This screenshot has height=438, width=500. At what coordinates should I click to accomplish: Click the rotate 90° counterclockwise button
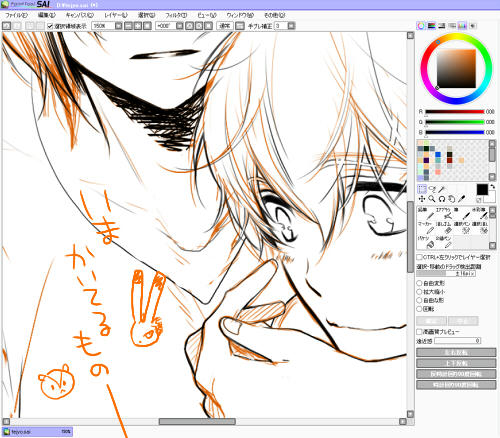pos(456,374)
